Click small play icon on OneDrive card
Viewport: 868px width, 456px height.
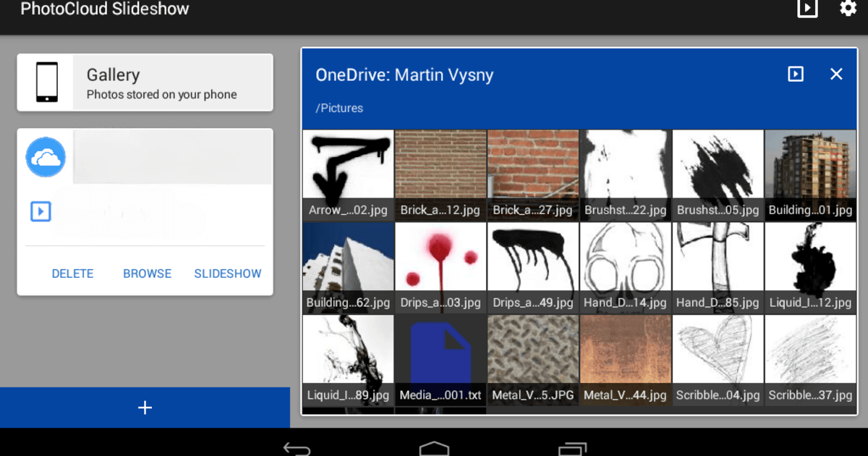(41, 211)
